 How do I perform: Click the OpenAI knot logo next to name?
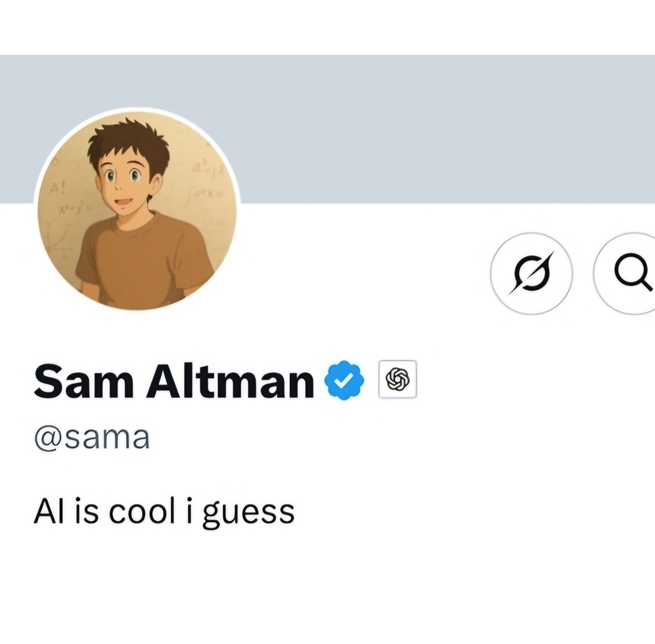[398, 379]
